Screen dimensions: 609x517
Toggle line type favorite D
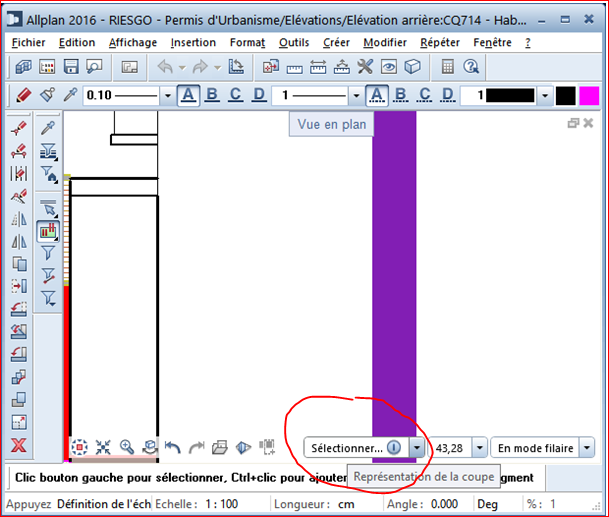point(448,95)
